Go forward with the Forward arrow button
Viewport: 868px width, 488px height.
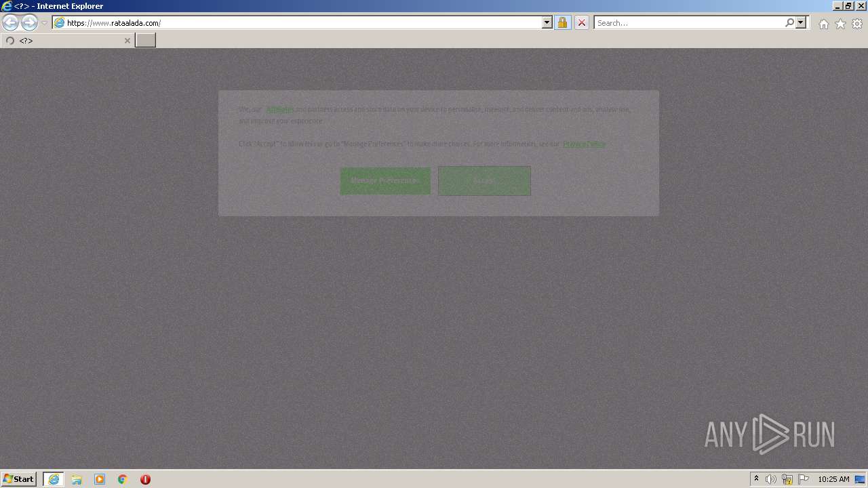[29, 22]
